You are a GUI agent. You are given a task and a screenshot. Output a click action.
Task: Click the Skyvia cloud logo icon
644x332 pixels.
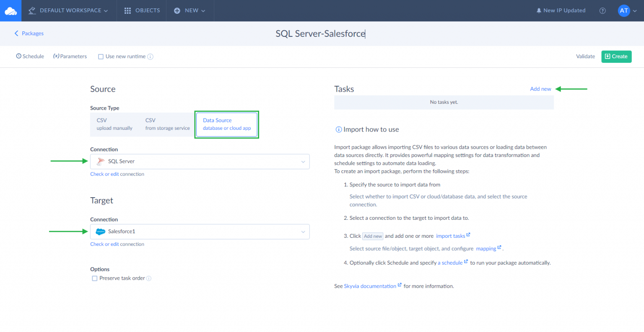pos(10,11)
